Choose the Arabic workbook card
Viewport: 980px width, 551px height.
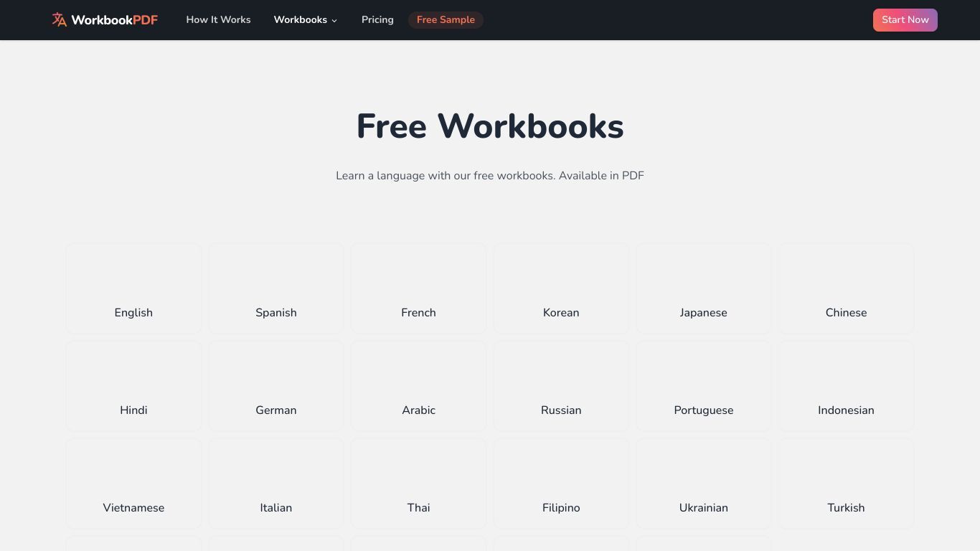418,386
